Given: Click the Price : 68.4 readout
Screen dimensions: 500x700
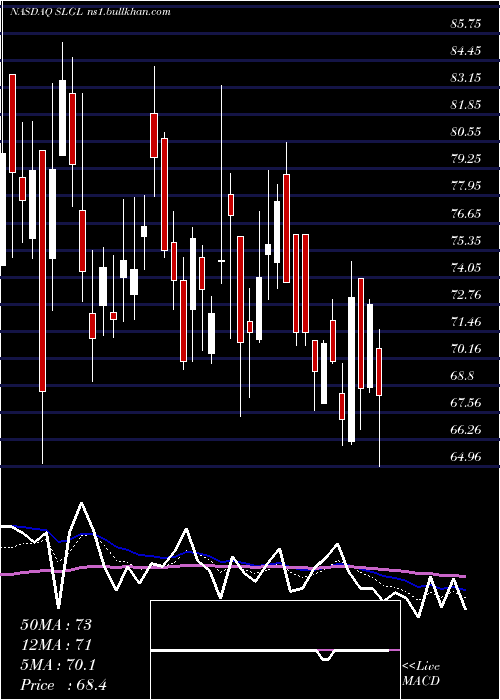Looking at the screenshot, I should [64, 685].
